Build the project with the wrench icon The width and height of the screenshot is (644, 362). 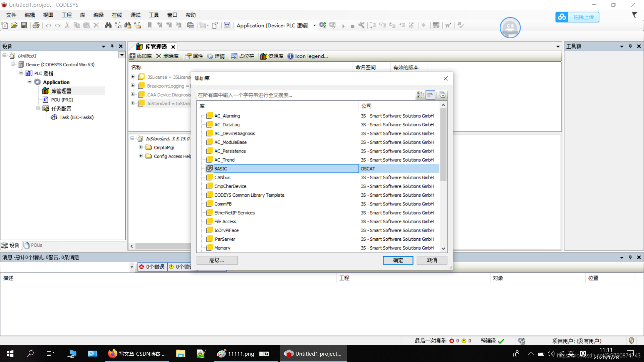pyautogui.click(x=361, y=25)
